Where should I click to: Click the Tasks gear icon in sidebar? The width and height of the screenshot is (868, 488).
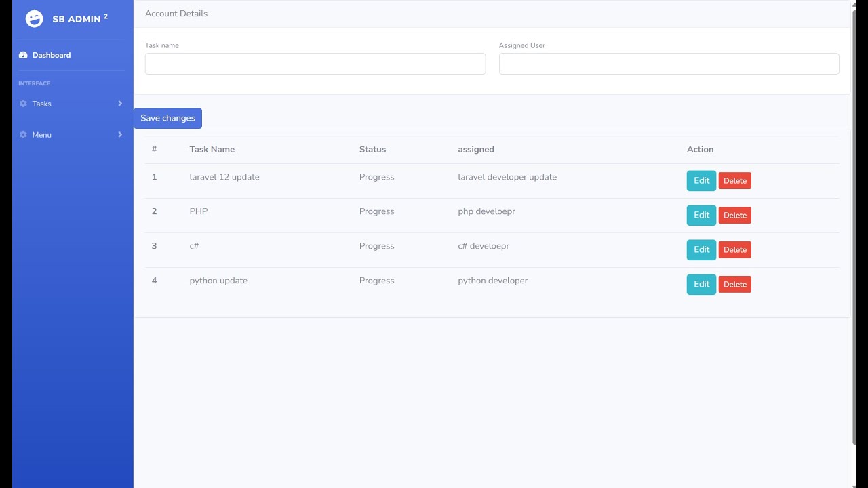point(23,104)
